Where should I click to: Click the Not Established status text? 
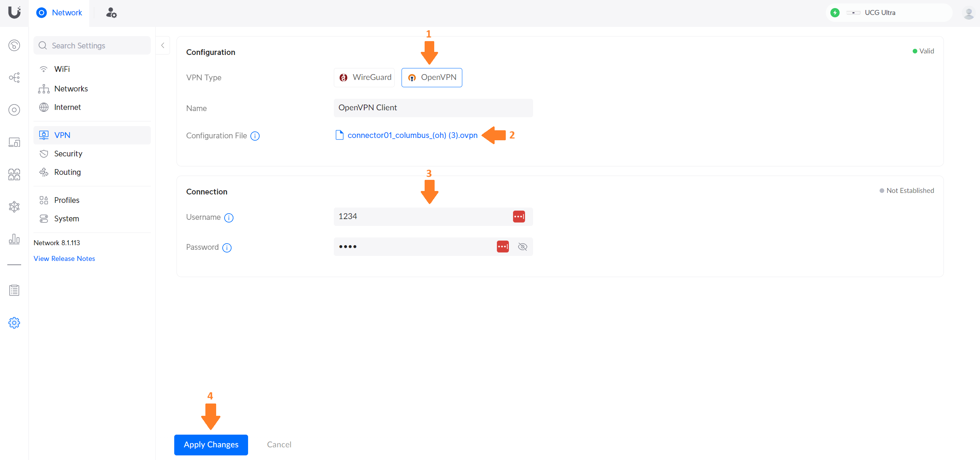click(x=910, y=191)
